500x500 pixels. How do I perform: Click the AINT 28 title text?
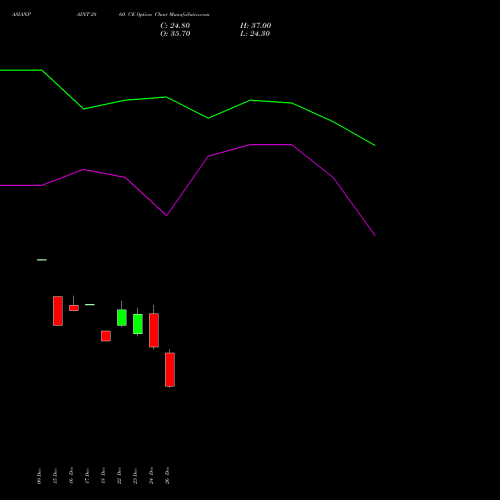86,15
